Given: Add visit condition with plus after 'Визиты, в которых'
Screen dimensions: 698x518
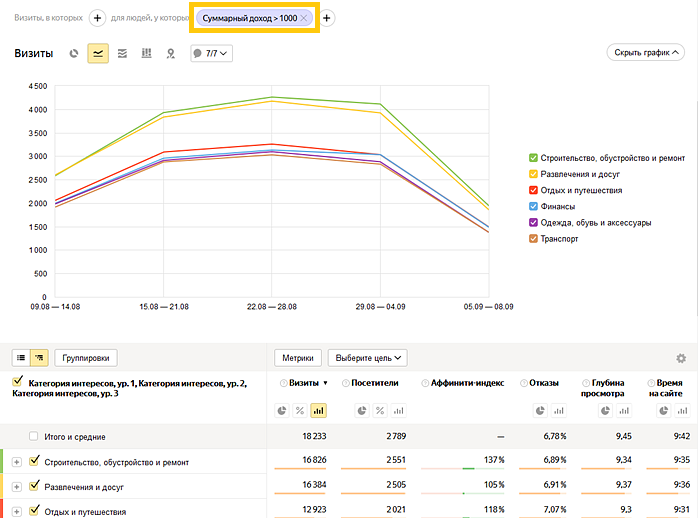Looking at the screenshot, I should pos(97,18).
